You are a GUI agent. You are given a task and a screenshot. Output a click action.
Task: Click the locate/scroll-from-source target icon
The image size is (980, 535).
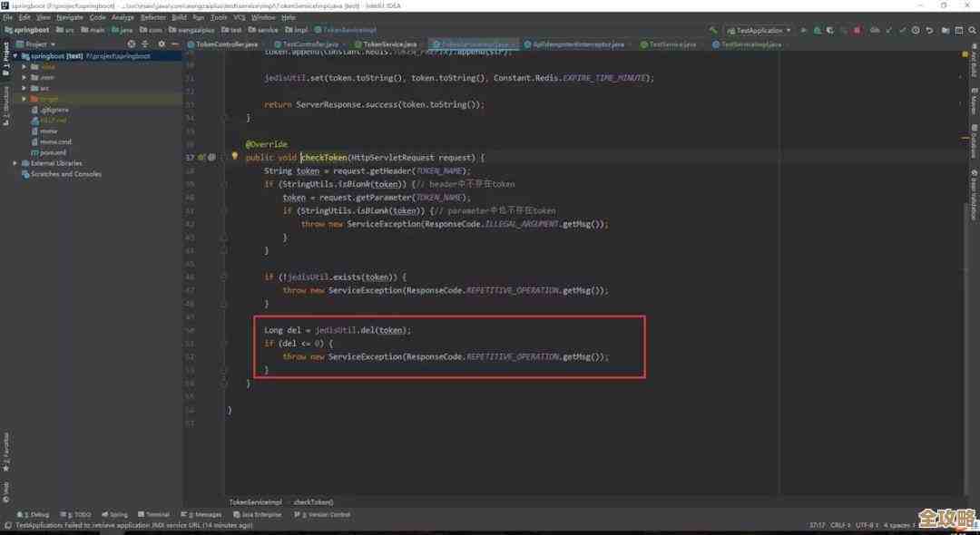click(132, 44)
